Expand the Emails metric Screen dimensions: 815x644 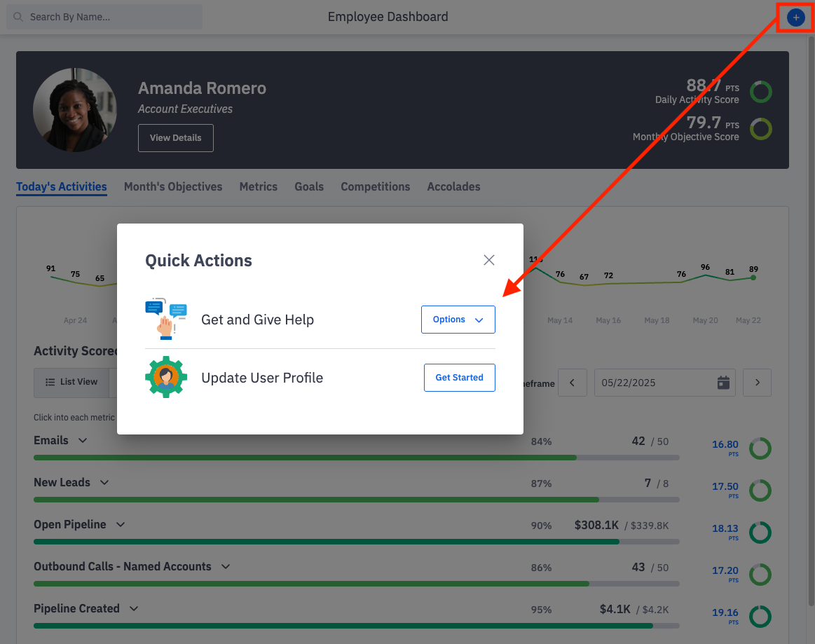click(x=83, y=440)
